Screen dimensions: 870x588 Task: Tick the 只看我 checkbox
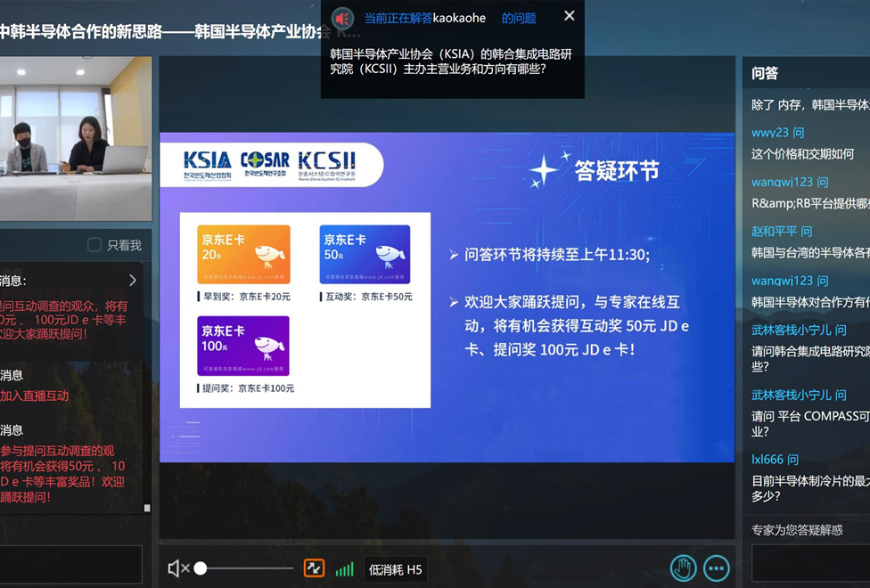(x=94, y=245)
